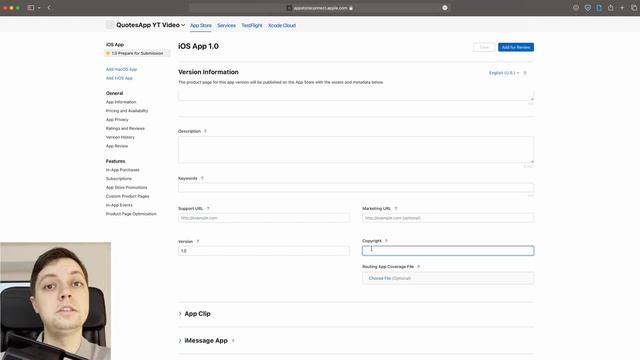The height and width of the screenshot is (360, 640).
Task: Click the Copyright help question mark
Action: (x=386, y=241)
